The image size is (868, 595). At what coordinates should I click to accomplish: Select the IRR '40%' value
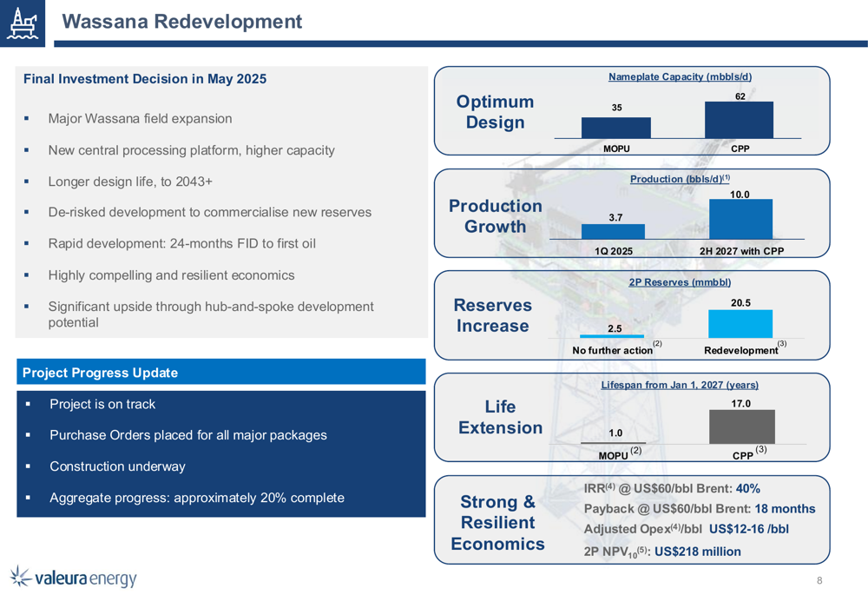(x=748, y=489)
